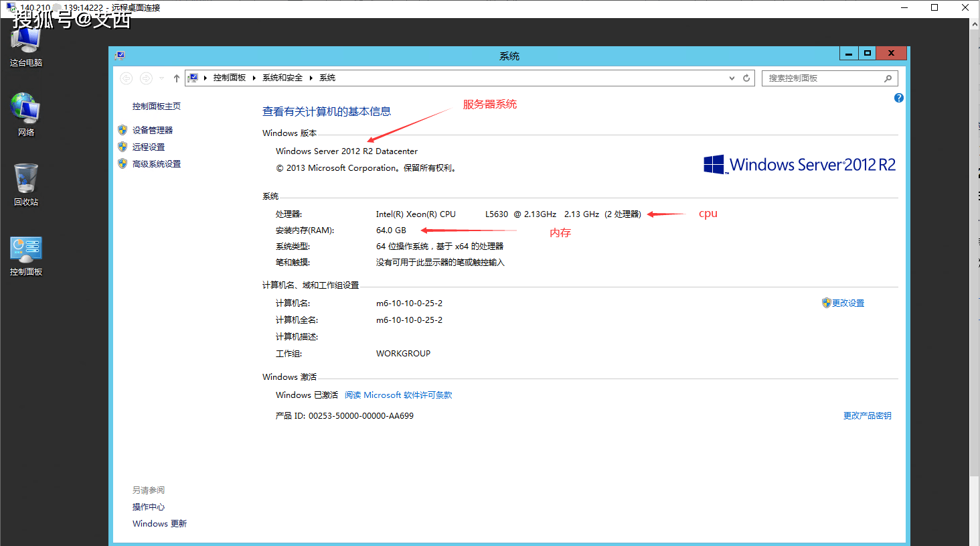Image resolution: width=980 pixels, height=546 pixels.
Task: Click the product ID 00253-50000-00000-AA699
Action: pyautogui.click(x=361, y=416)
